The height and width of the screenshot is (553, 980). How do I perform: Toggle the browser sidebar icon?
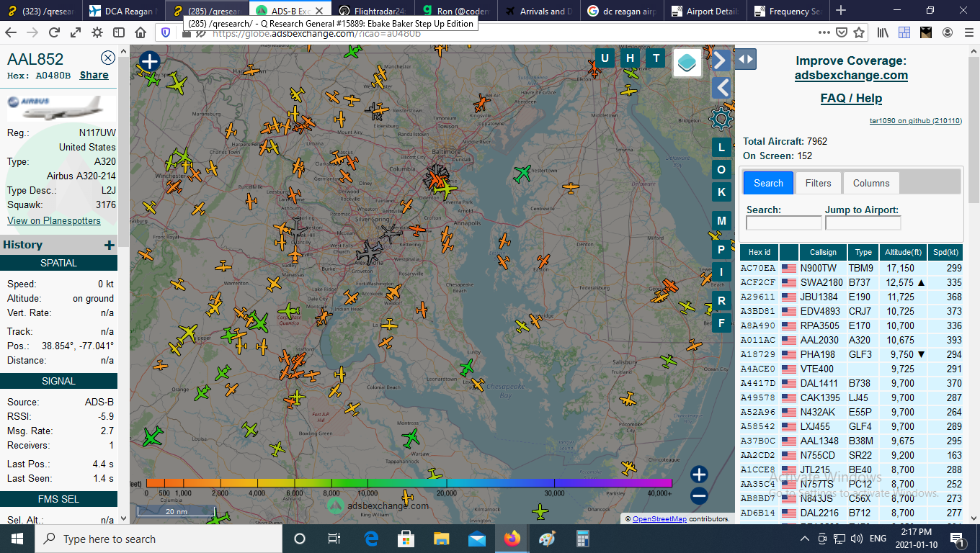click(x=119, y=32)
